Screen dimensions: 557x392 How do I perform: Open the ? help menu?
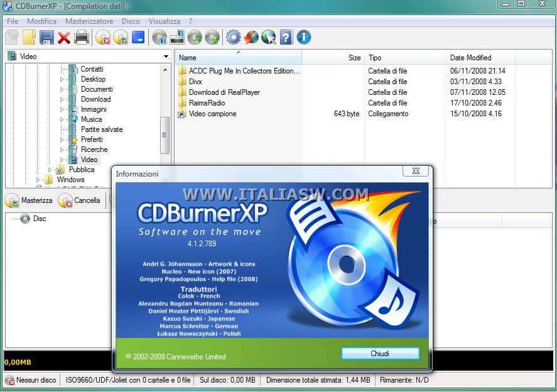(x=190, y=21)
